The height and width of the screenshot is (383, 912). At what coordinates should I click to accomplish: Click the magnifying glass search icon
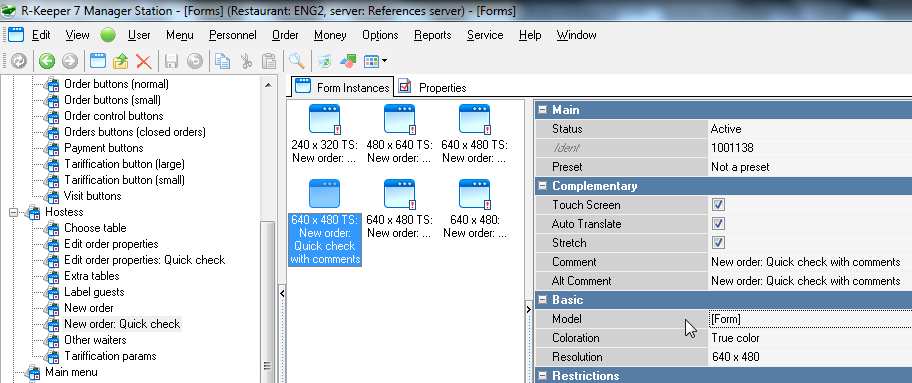pyautogui.click(x=297, y=61)
